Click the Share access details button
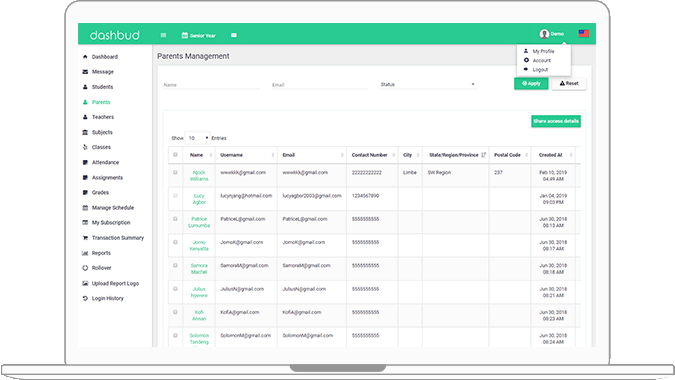 [x=556, y=121]
